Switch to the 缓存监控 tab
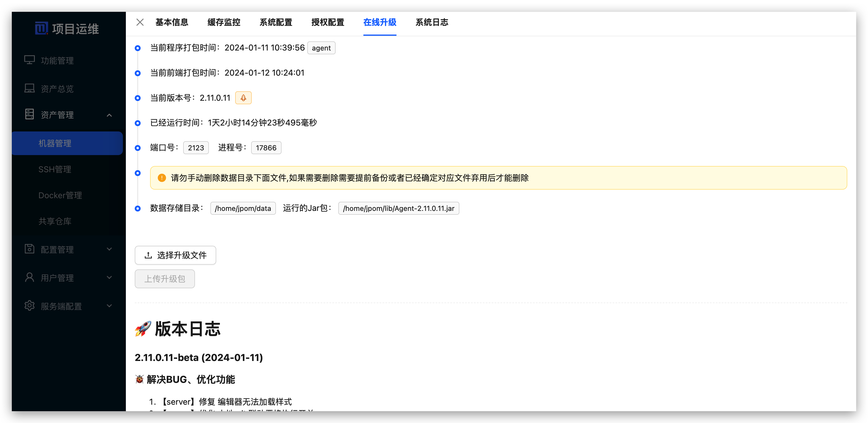 coord(224,22)
